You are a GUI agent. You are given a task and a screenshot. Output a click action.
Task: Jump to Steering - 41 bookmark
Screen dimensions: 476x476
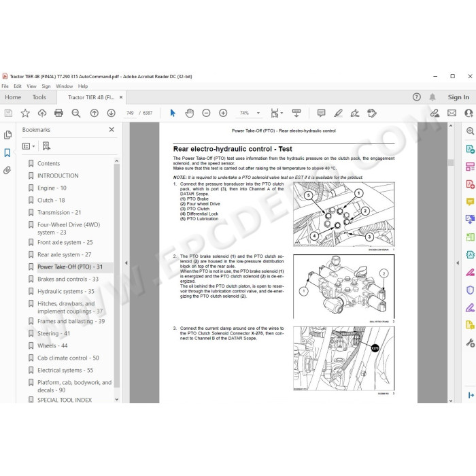(x=54, y=333)
